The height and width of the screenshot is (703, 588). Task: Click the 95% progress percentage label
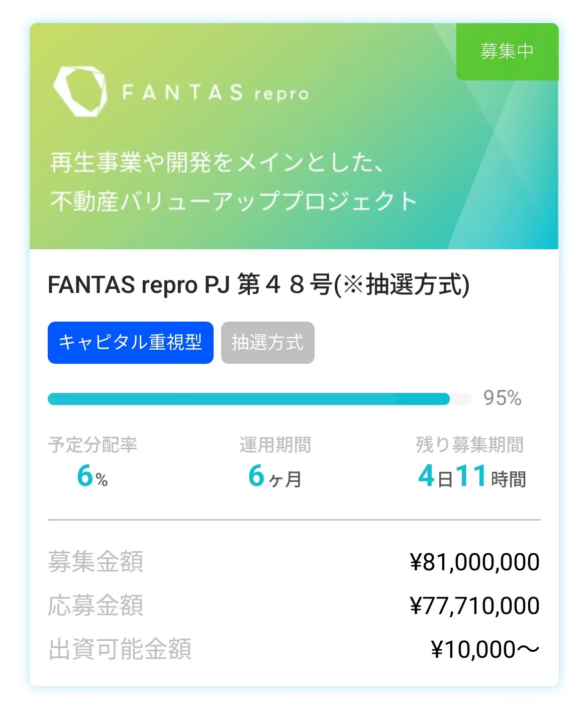(x=502, y=398)
